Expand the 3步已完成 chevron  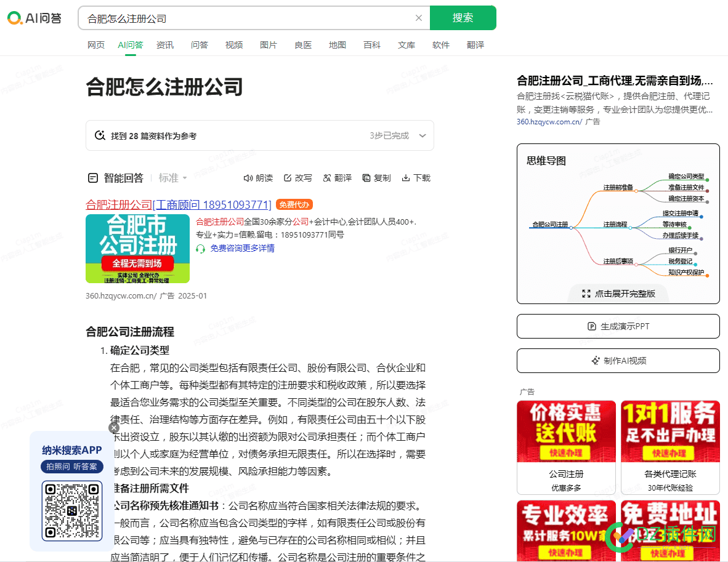(423, 135)
